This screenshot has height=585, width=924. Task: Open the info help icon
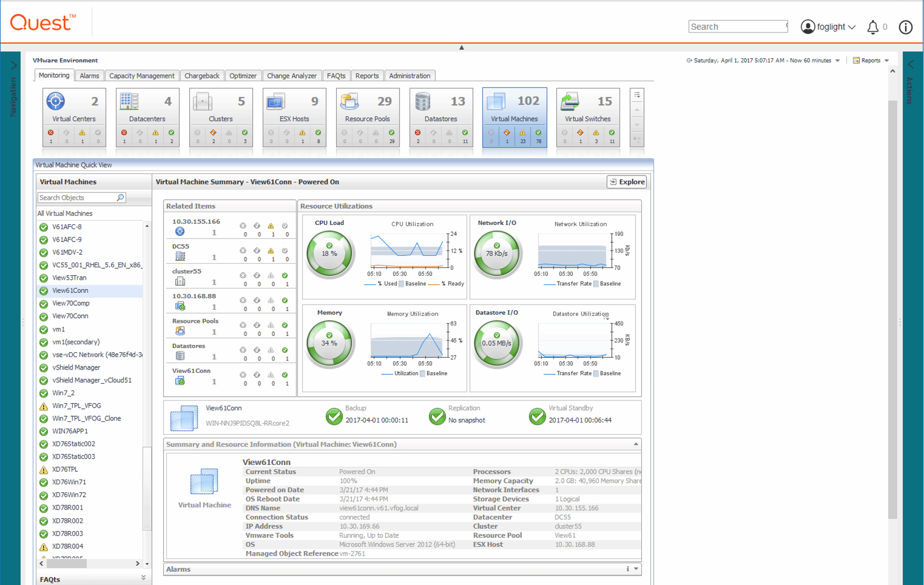point(906,27)
